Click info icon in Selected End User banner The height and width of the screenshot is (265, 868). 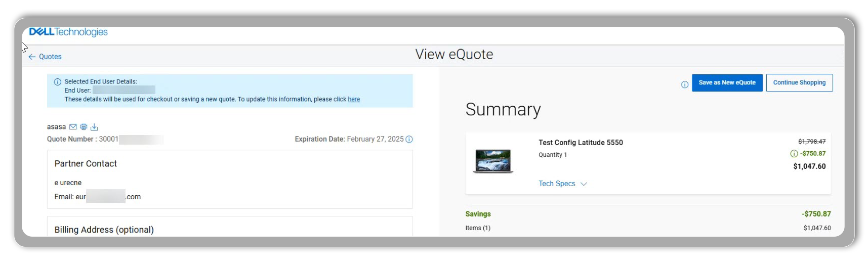pos(58,82)
